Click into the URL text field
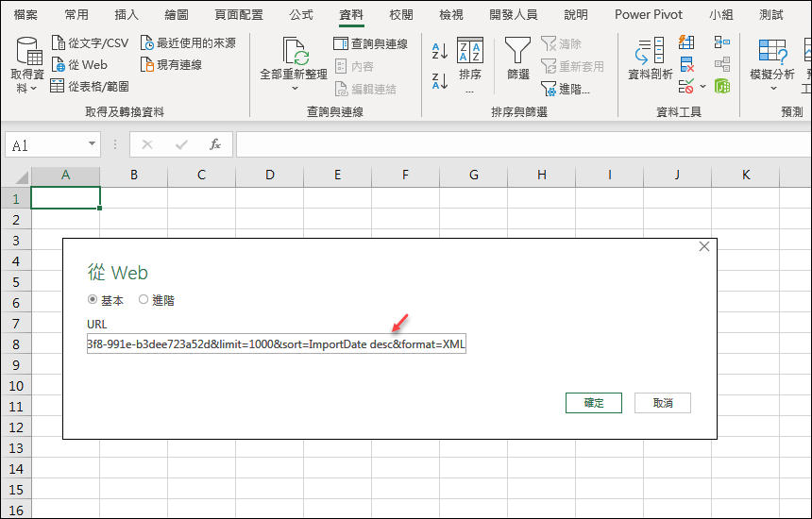The height and width of the screenshot is (519, 812). [x=277, y=343]
